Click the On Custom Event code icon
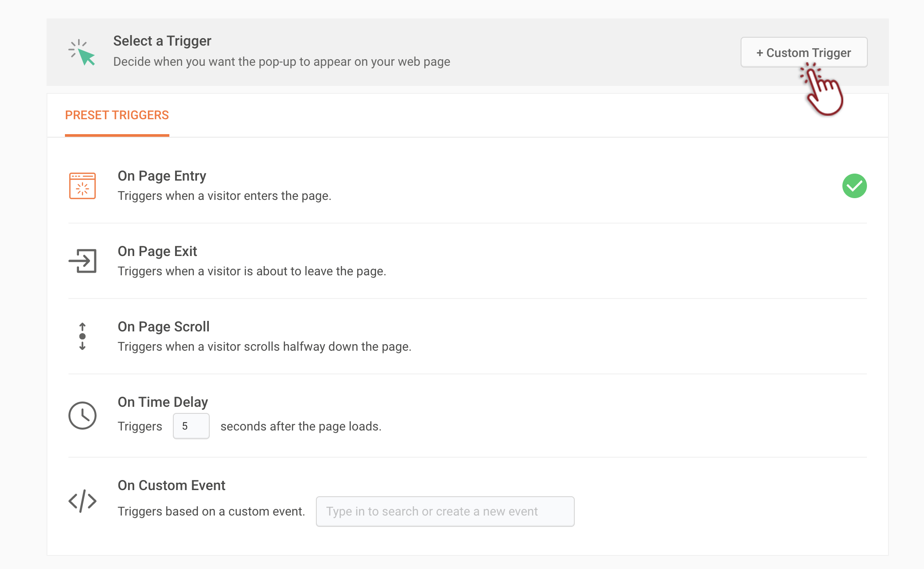924x569 pixels. [82, 501]
